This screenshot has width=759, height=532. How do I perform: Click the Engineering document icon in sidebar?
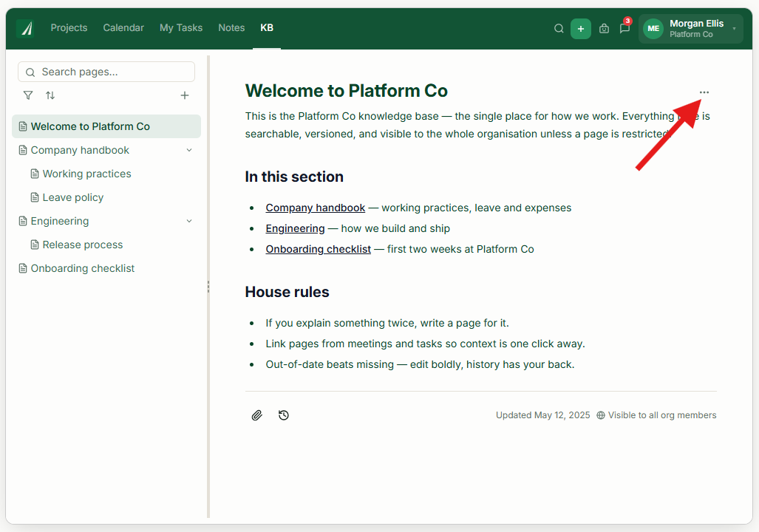[x=23, y=221]
